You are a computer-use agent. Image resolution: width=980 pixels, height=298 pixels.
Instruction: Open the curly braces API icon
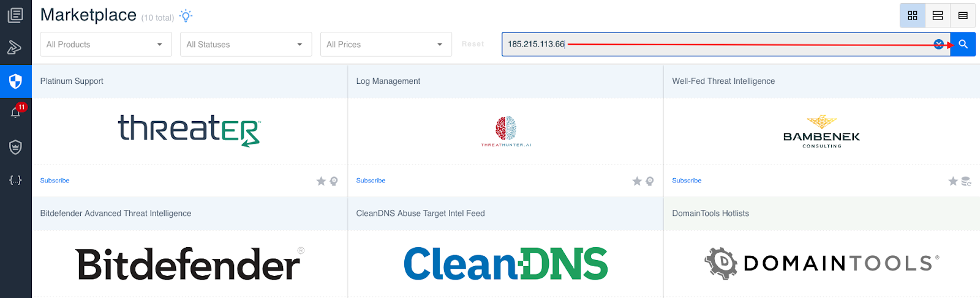pos(15,180)
